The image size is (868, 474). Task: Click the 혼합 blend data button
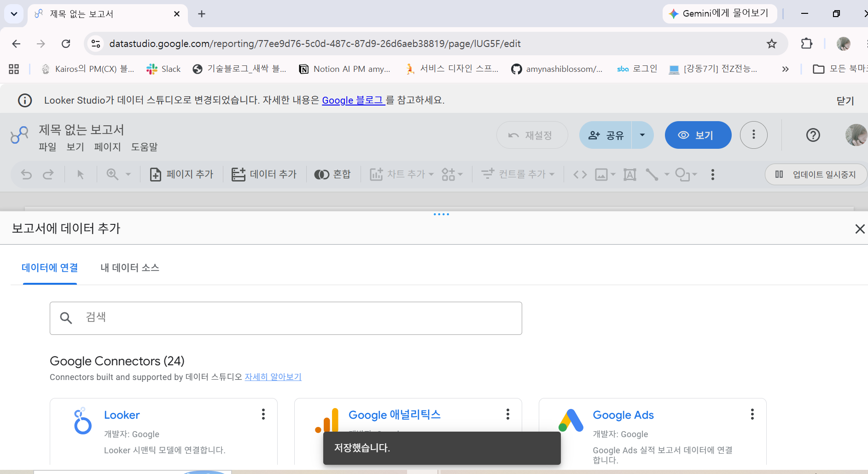[x=332, y=174]
